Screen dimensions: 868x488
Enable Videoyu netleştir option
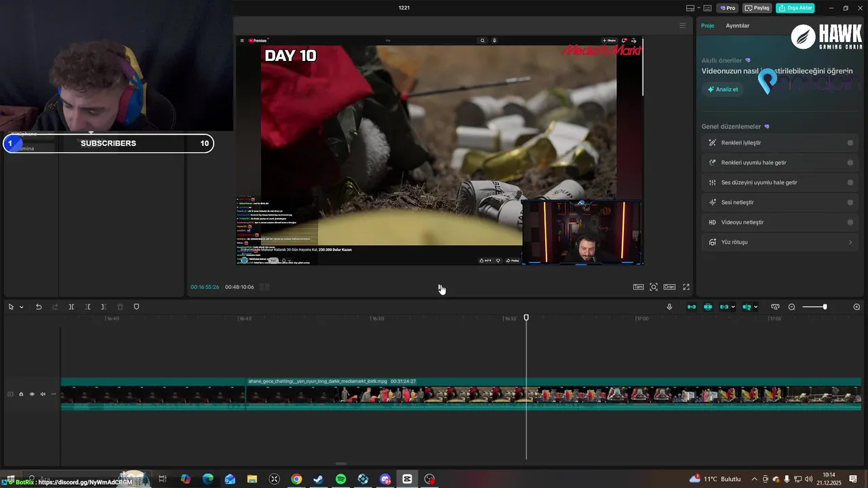(x=850, y=222)
